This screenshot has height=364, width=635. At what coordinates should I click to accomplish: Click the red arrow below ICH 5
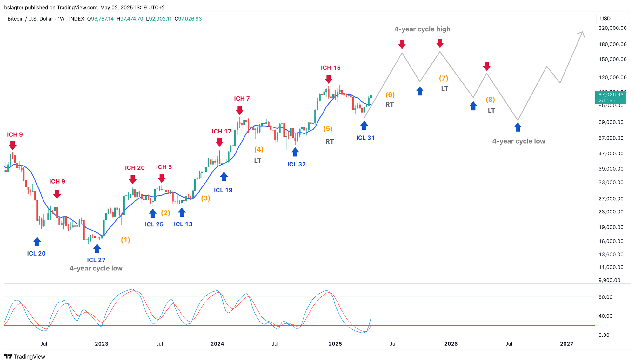tap(162, 179)
